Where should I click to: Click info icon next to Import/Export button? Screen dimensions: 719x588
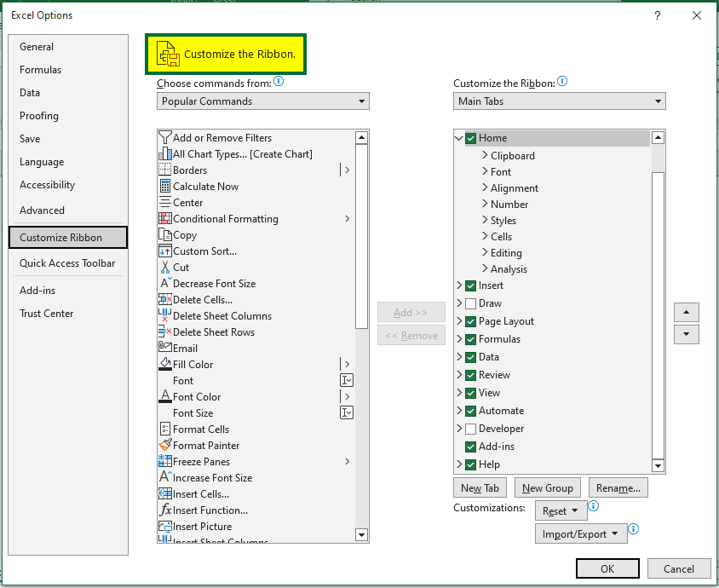[x=633, y=529]
